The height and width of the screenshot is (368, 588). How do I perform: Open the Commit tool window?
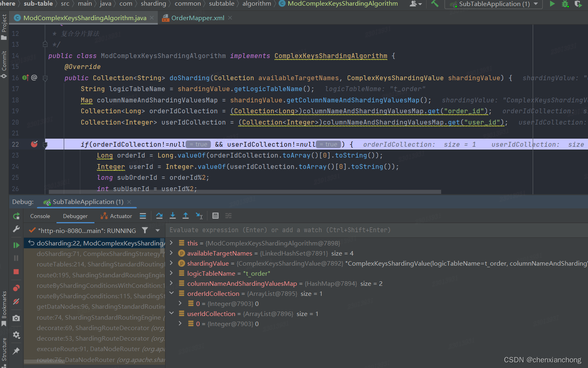pos(4,64)
